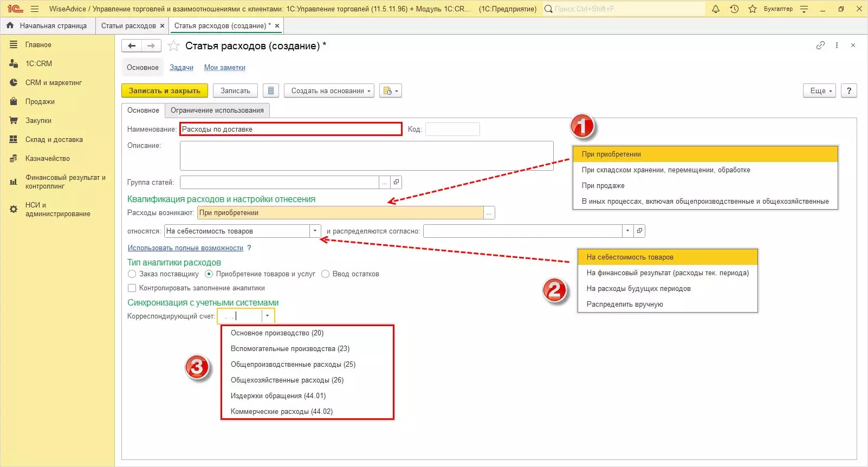Click the Записать button
Image resolution: width=868 pixels, height=467 pixels.
[235, 91]
